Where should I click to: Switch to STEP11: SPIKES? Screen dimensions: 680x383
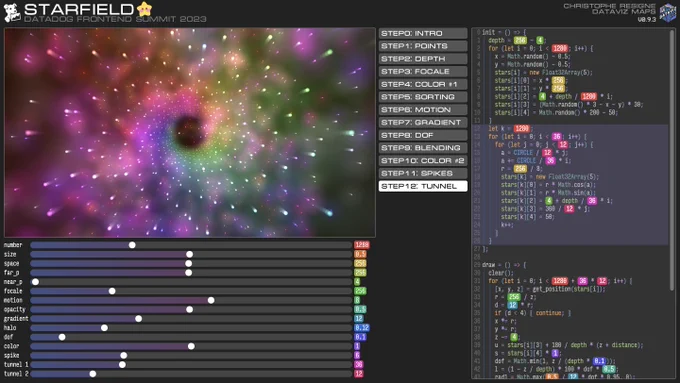point(423,173)
